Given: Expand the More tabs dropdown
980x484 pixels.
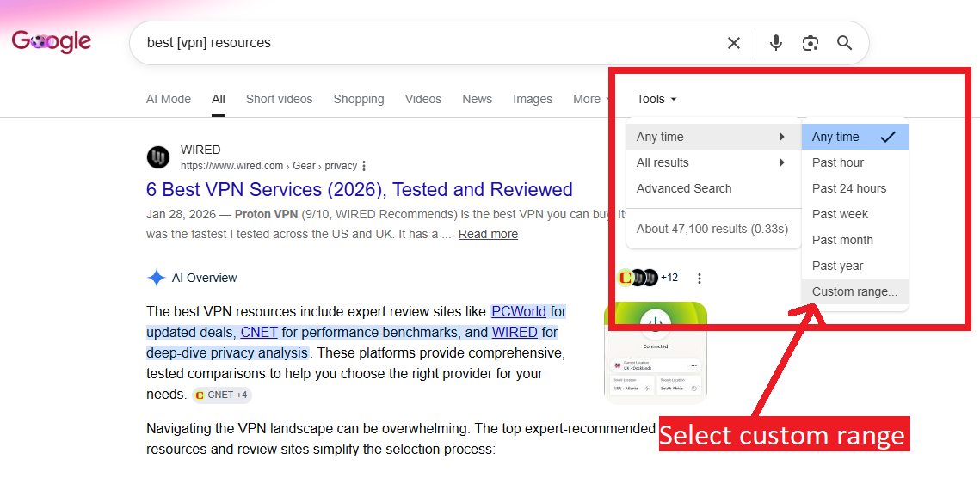Looking at the screenshot, I should (591, 100).
